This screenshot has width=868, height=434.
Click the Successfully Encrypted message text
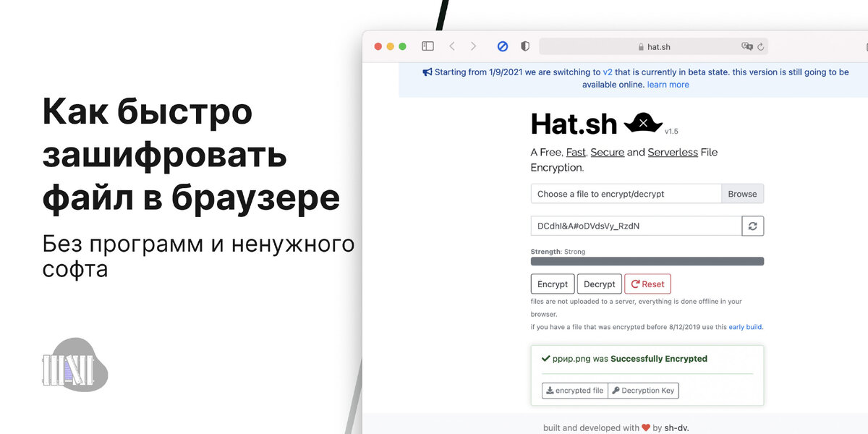[659, 359]
